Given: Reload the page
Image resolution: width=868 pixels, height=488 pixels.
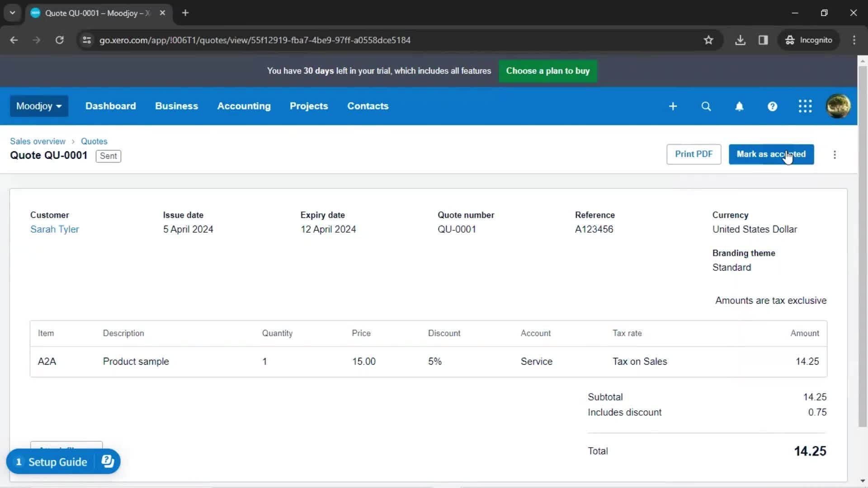Looking at the screenshot, I should [59, 40].
